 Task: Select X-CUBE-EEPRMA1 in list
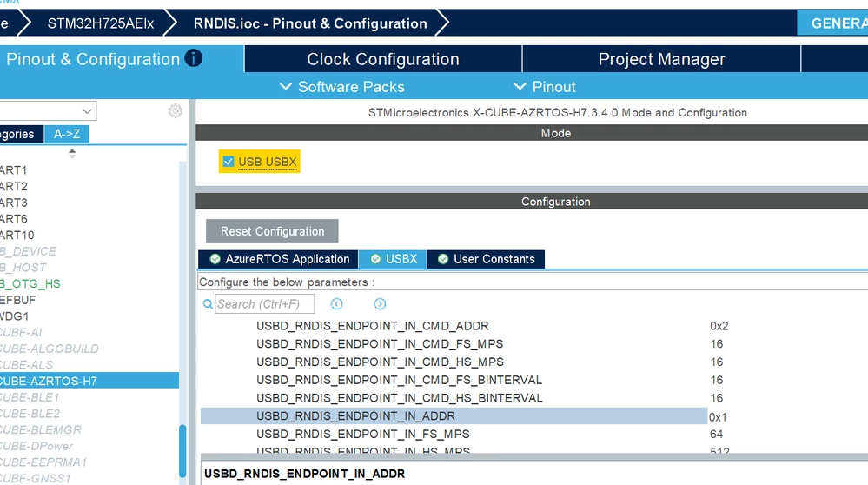coord(43,462)
